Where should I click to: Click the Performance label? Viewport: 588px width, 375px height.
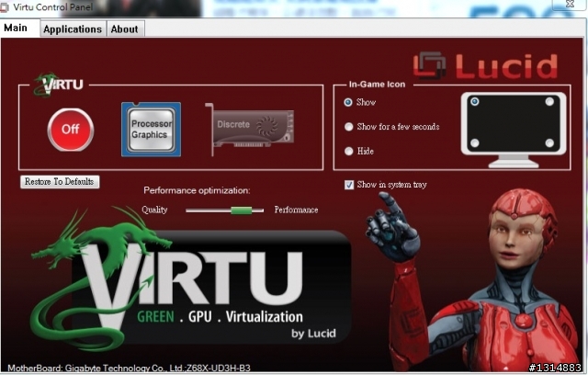point(296,210)
